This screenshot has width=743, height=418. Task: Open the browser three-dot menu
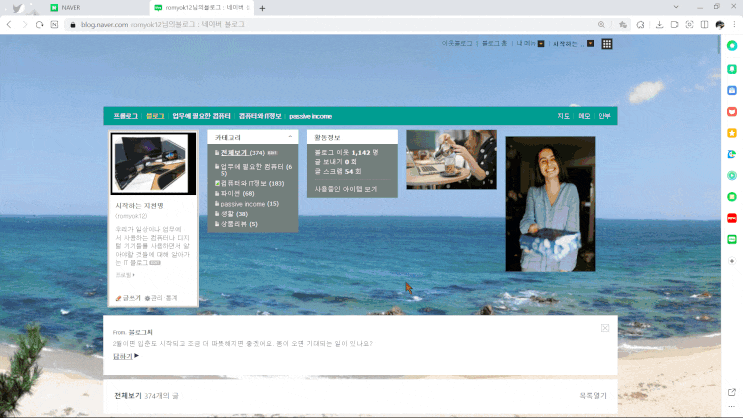tap(734, 25)
